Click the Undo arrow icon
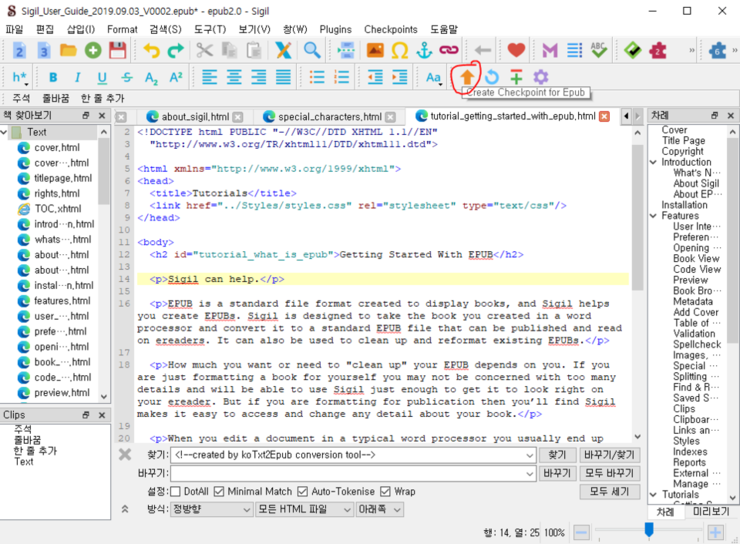Screen dimensions: 740x544 [151, 50]
